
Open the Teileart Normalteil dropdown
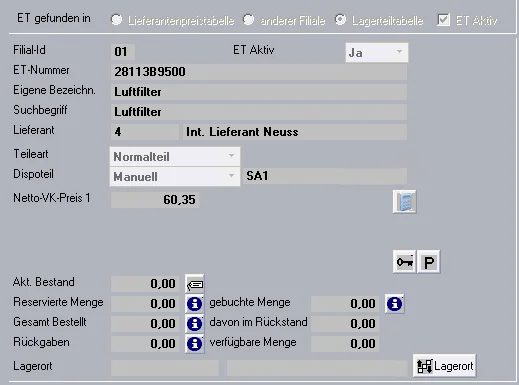(x=175, y=157)
